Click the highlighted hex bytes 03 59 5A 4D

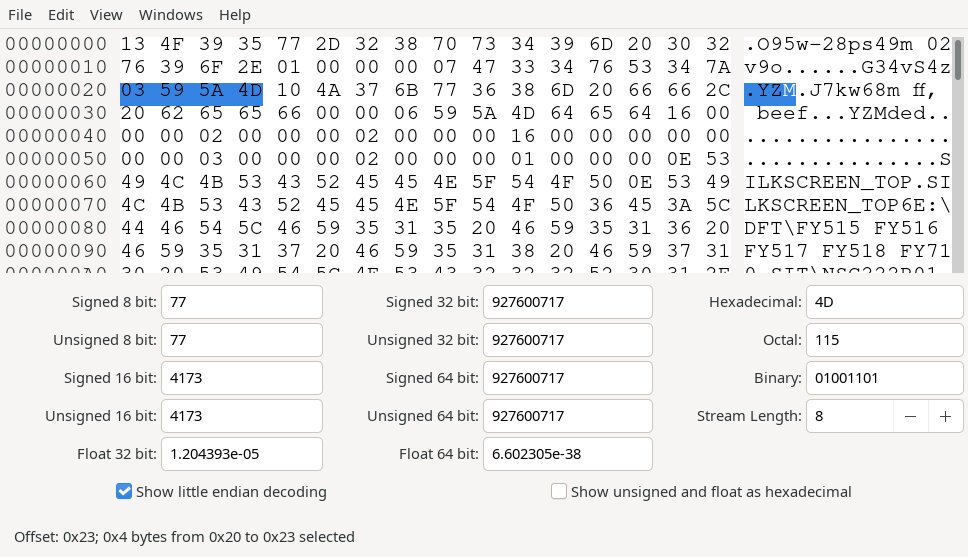point(191,94)
